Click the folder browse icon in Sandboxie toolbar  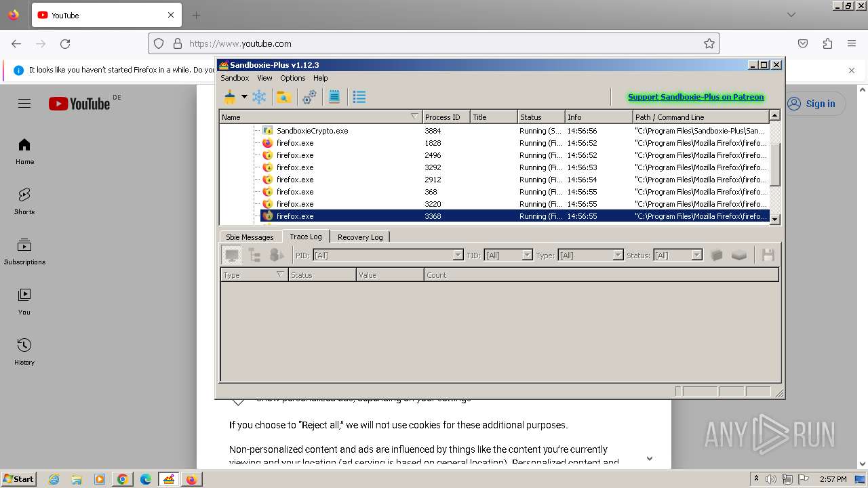point(284,97)
